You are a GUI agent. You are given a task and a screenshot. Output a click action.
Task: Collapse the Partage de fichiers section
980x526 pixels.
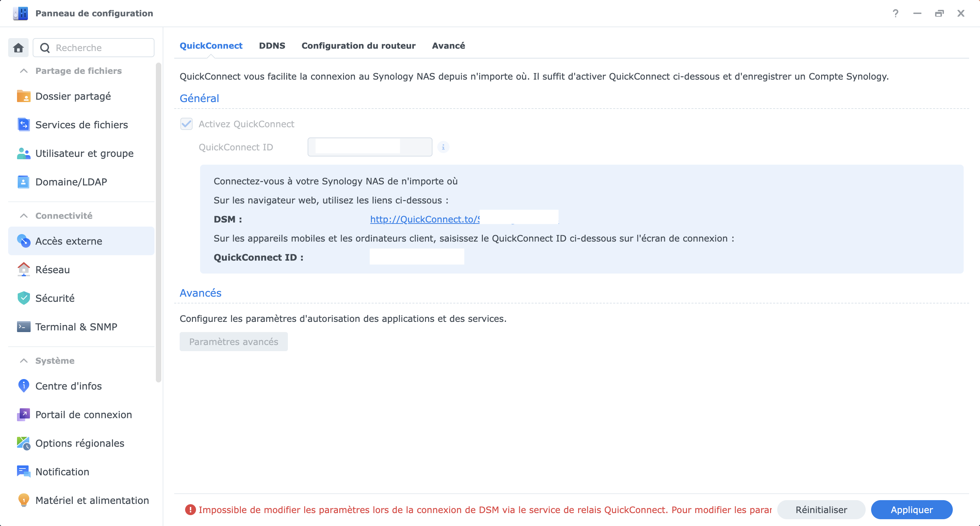pyautogui.click(x=23, y=71)
